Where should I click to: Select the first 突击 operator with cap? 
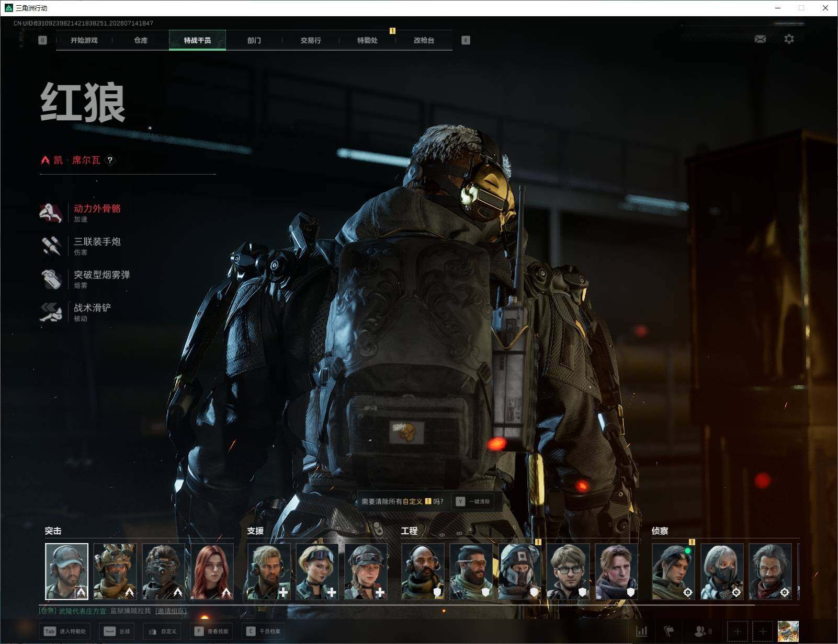66,571
